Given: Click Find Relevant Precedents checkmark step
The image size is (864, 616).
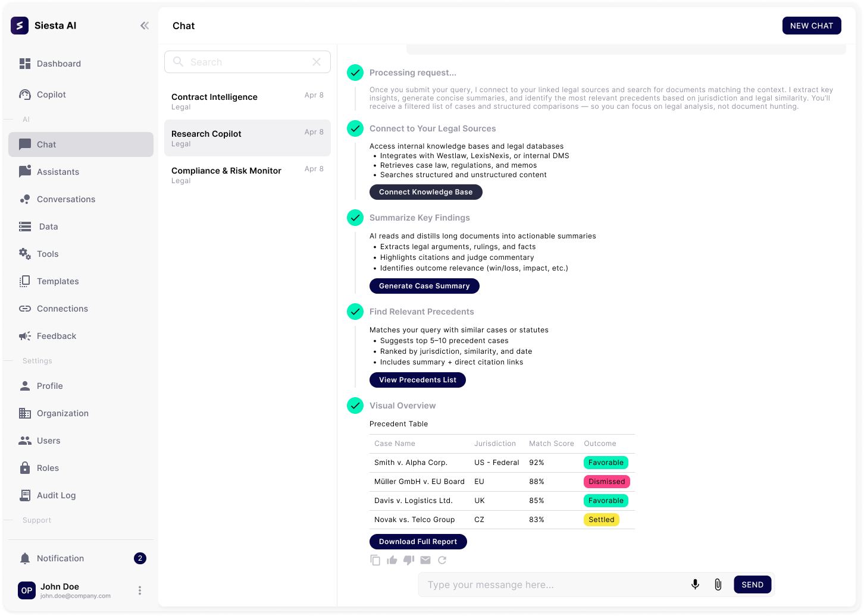Looking at the screenshot, I should pos(355,312).
